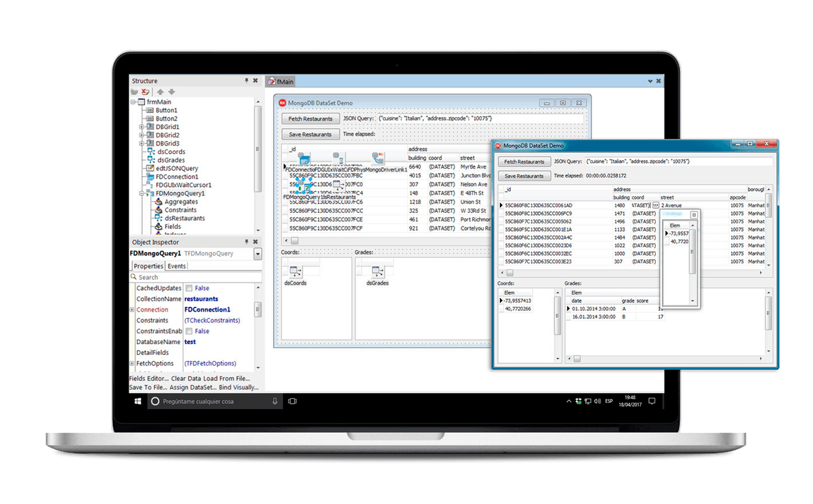813x504 pixels.
Task: Click the Bind Visually link
Action: pyautogui.click(x=241, y=387)
